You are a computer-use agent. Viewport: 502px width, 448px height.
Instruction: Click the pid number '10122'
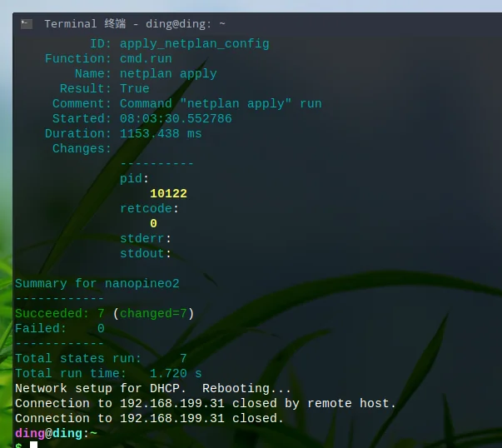168,193
